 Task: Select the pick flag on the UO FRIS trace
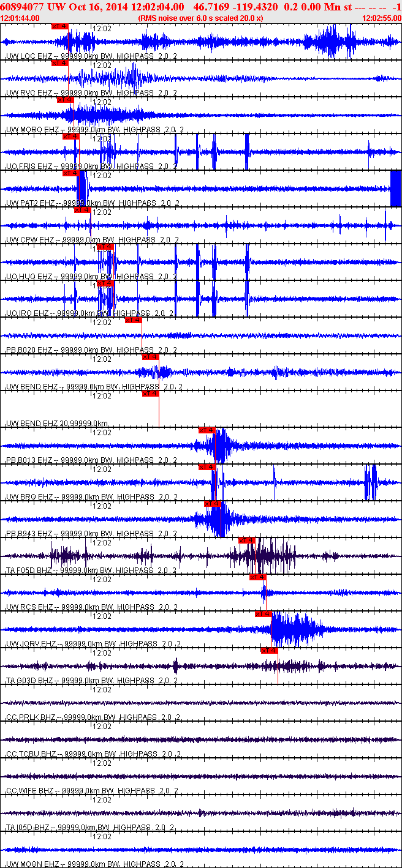coord(71,137)
